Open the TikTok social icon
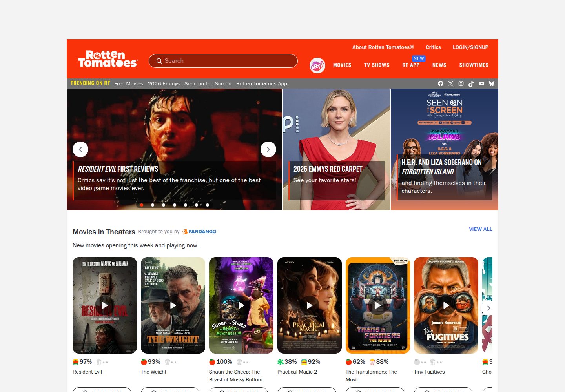This screenshot has height=392, width=565. pos(471,83)
